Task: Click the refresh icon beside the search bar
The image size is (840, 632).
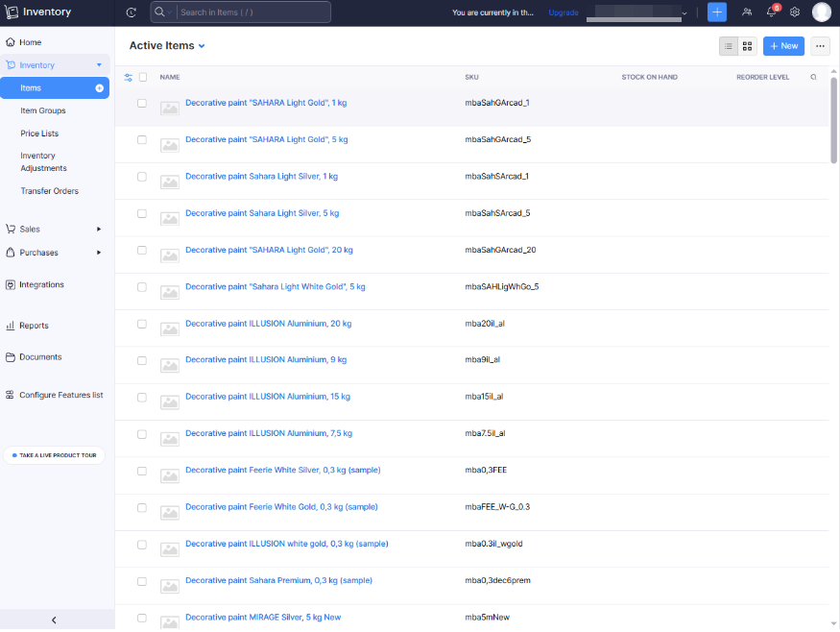Action: pos(131,12)
